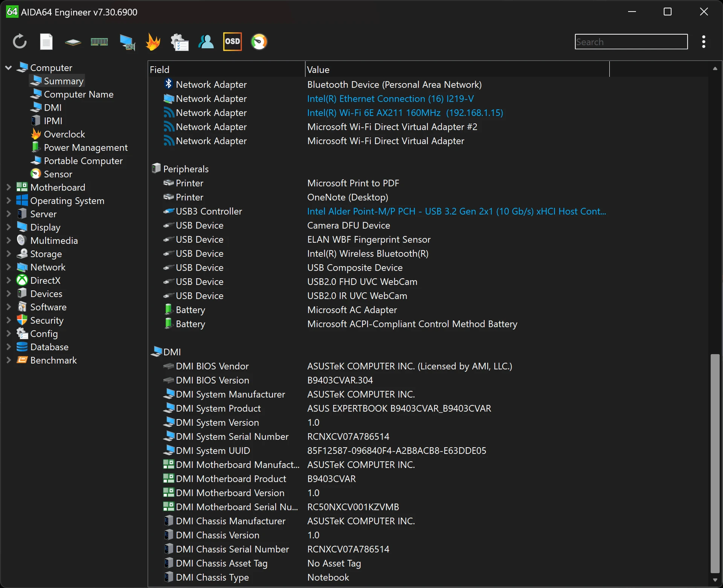The image size is (723, 588).
Task: Select the USB2.0 FHD UVC WebCam row
Action: pos(428,282)
